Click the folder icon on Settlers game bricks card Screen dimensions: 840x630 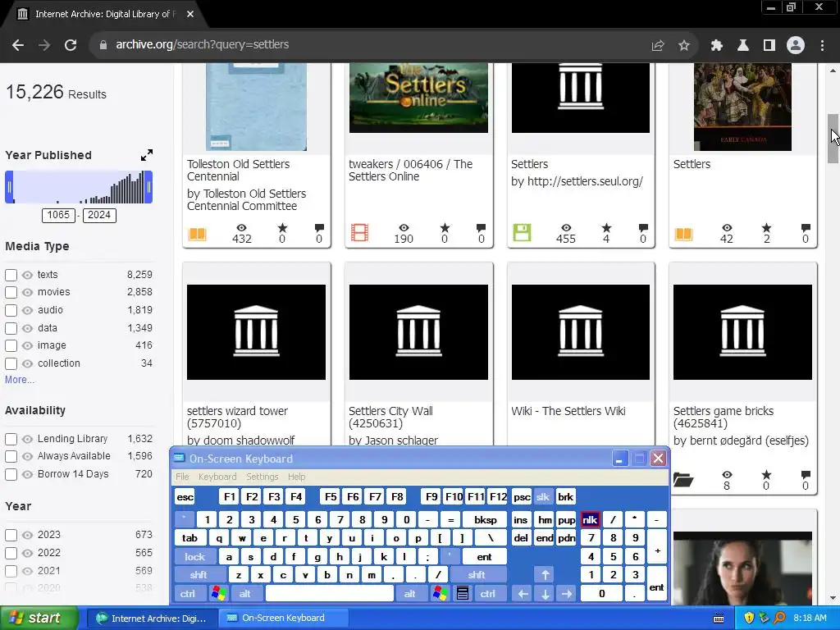tap(683, 479)
